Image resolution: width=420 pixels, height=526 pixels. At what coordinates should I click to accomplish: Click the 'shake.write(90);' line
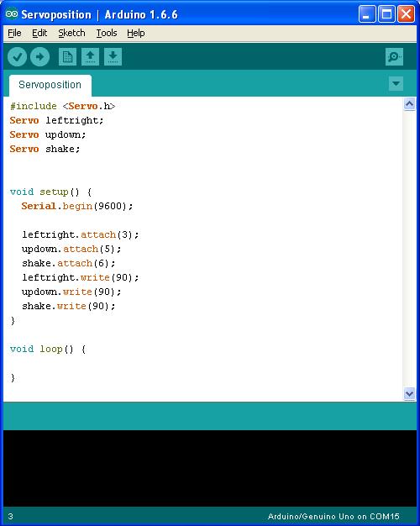tap(68, 307)
